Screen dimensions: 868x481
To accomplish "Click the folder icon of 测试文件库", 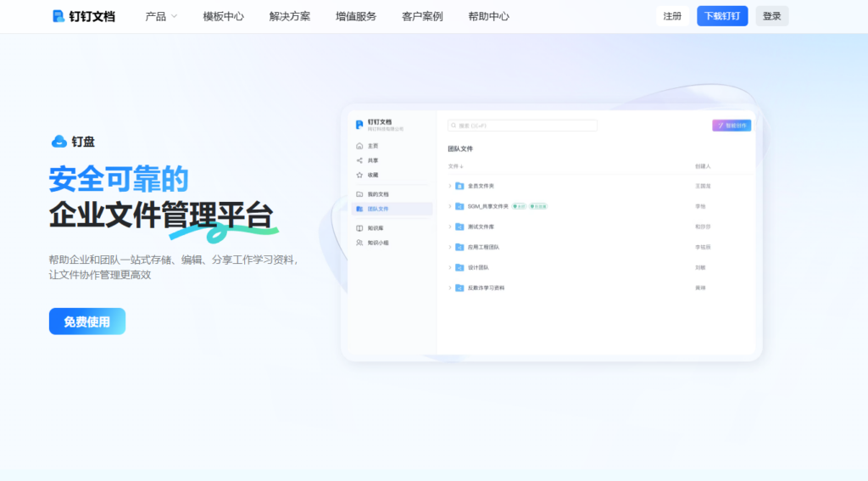I will pyautogui.click(x=459, y=227).
